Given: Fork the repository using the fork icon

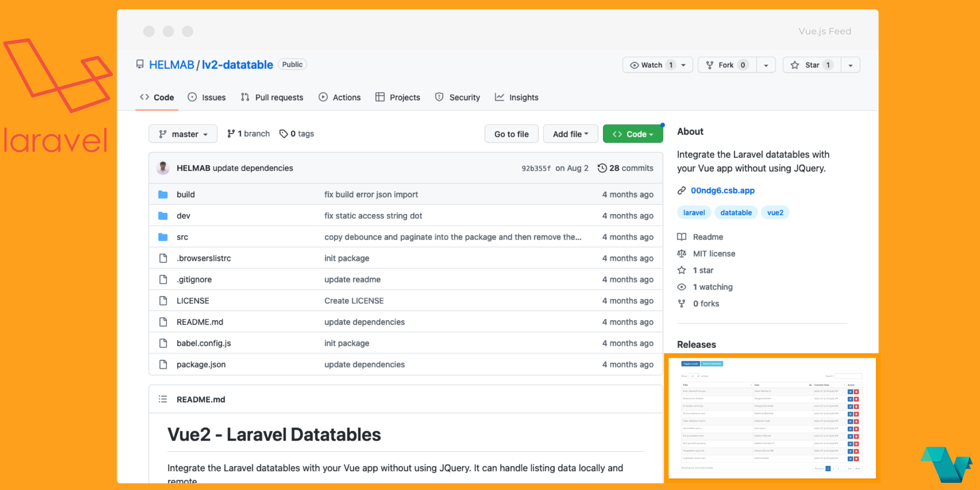Looking at the screenshot, I should 709,65.
